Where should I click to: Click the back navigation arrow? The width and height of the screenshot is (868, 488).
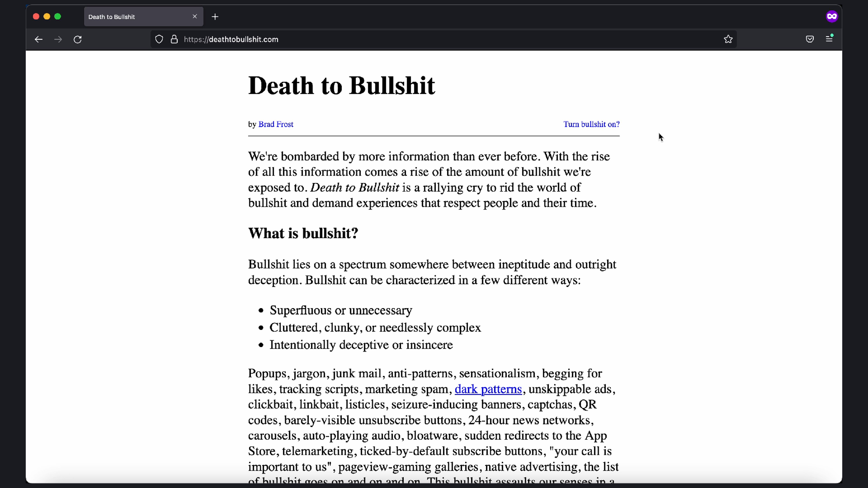tap(38, 39)
